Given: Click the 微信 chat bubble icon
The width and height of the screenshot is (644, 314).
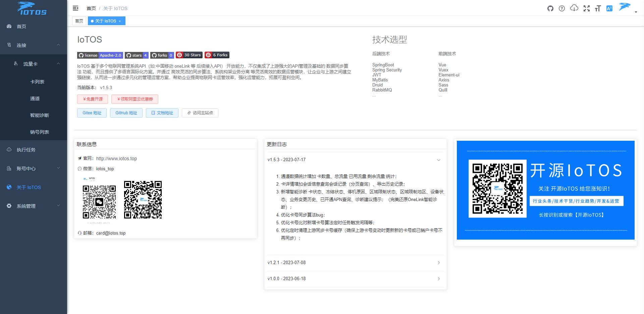Looking at the screenshot, I should (79, 169).
